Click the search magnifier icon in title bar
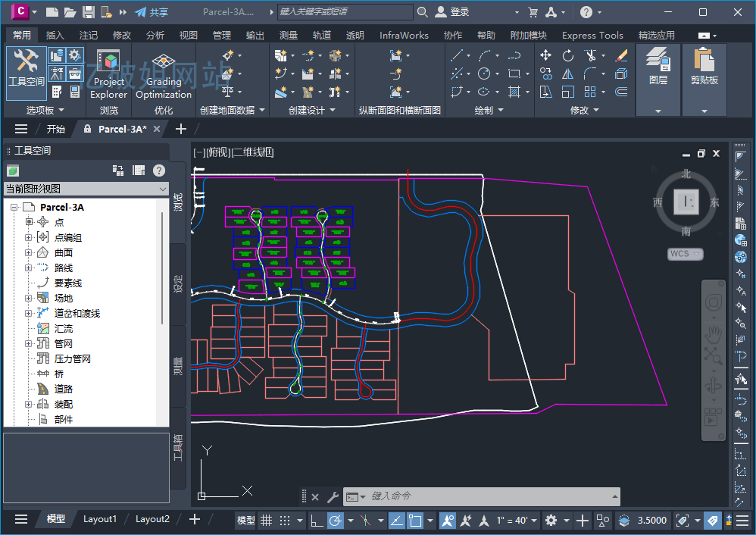The height and width of the screenshot is (535, 756). tap(423, 12)
